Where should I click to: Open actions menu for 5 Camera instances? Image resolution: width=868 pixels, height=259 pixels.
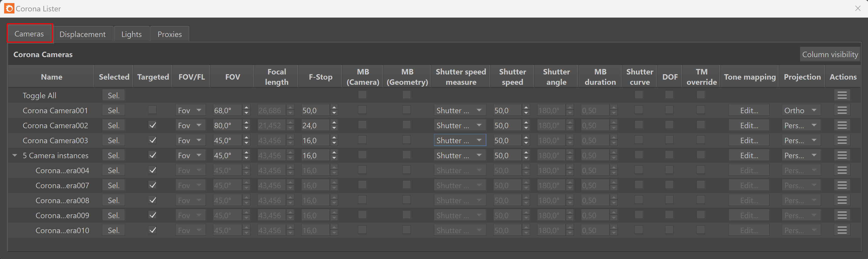pyautogui.click(x=842, y=155)
